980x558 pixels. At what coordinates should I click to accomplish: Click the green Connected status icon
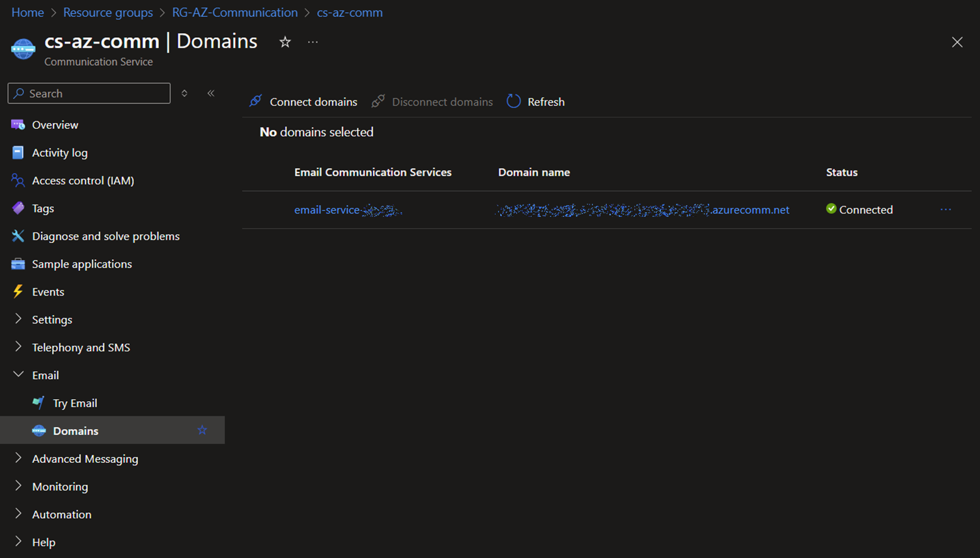[x=831, y=208]
